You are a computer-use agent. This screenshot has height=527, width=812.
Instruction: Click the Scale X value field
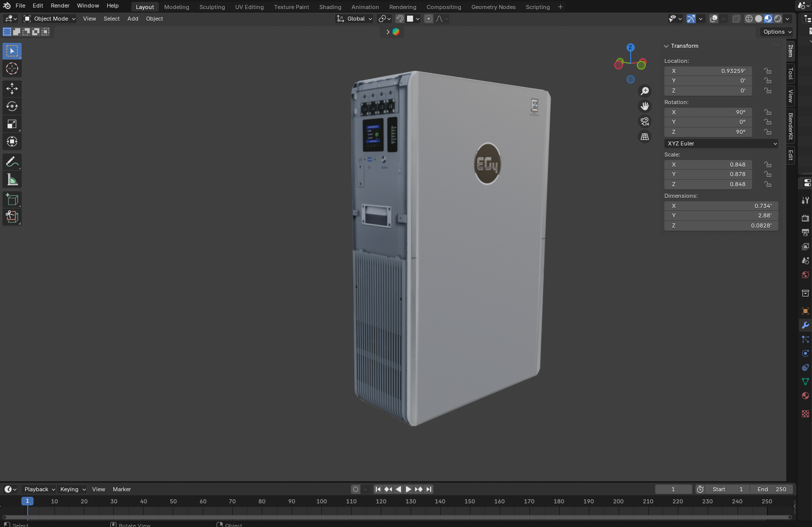(x=708, y=165)
